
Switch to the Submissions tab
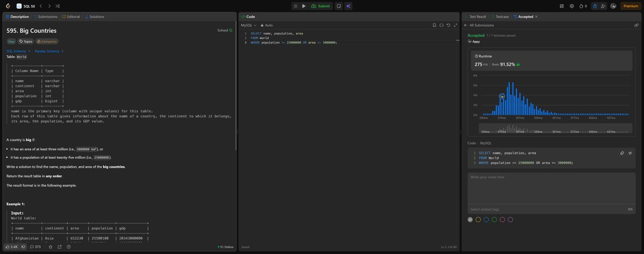click(45, 17)
